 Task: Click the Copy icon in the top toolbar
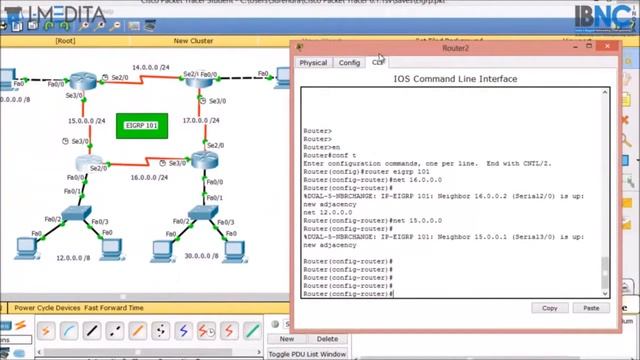(17, 27)
